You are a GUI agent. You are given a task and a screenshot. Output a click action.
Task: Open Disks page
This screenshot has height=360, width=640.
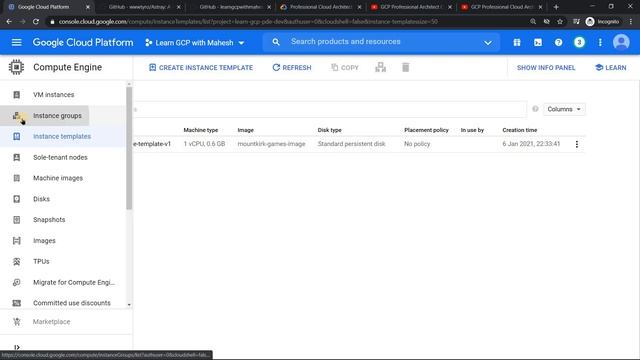pyautogui.click(x=41, y=199)
